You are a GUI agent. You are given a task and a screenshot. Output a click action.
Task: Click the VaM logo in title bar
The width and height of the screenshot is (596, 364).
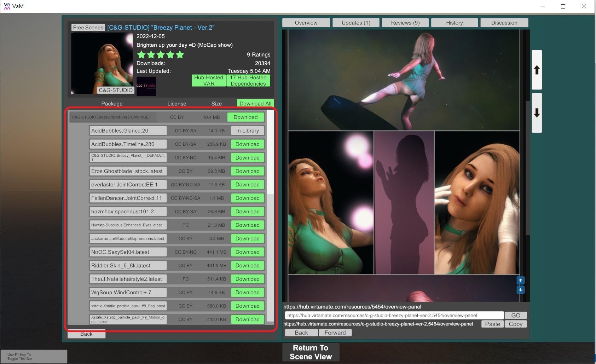coord(7,6)
